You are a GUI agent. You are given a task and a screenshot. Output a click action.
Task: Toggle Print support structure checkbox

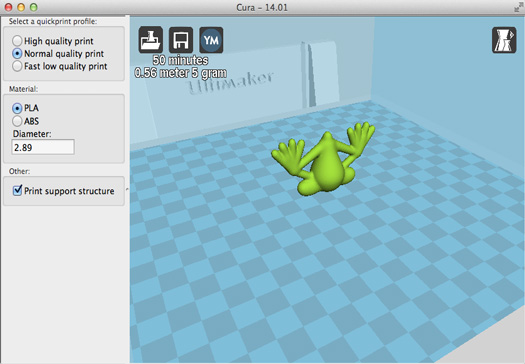pyautogui.click(x=17, y=191)
